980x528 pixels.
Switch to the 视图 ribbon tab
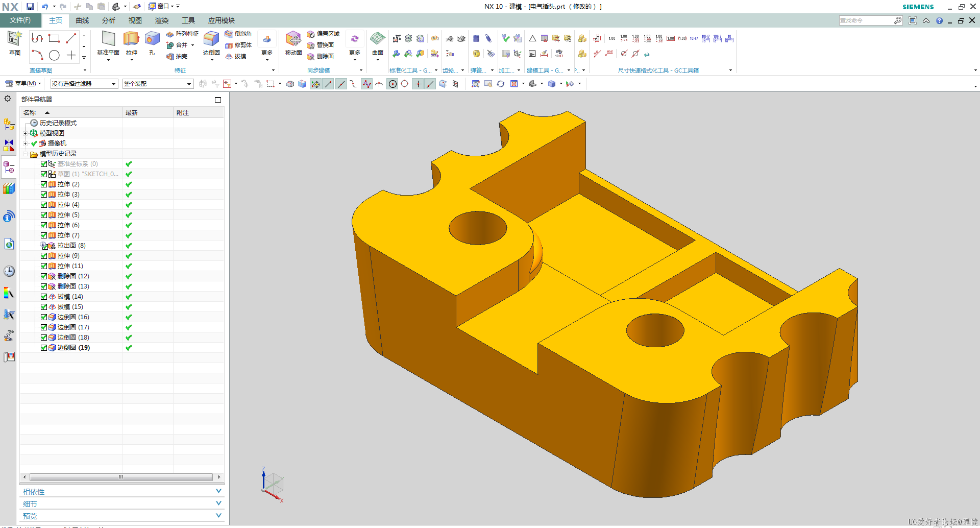point(135,20)
